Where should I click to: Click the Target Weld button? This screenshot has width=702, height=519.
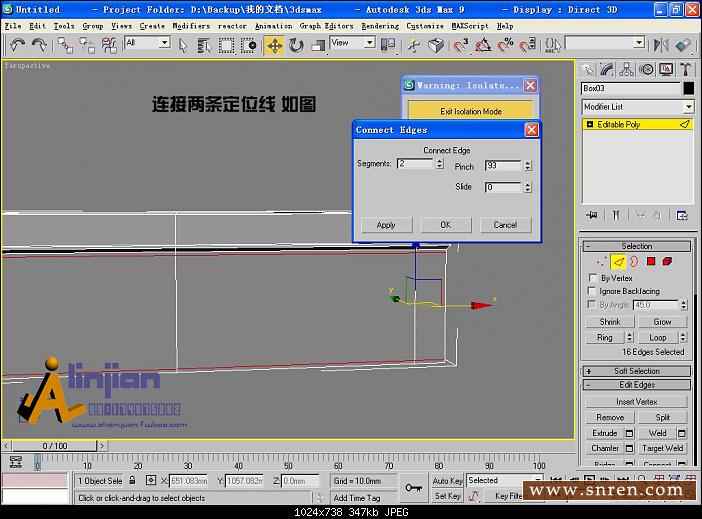(663, 448)
